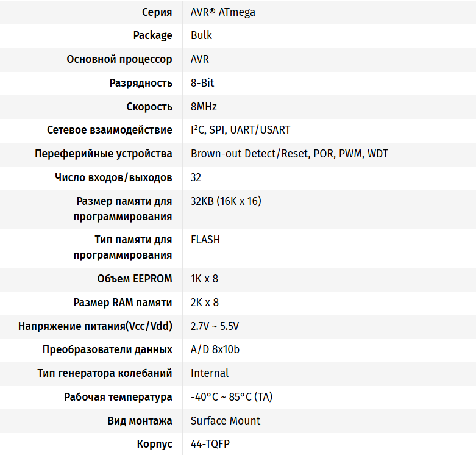Click the 'Сетевое взаимодействие' label

tap(110, 130)
